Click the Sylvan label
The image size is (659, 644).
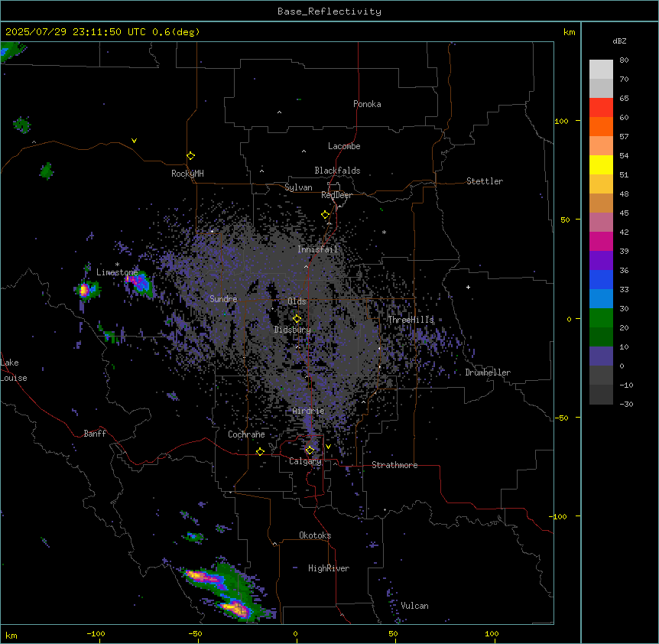(x=298, y=187)
